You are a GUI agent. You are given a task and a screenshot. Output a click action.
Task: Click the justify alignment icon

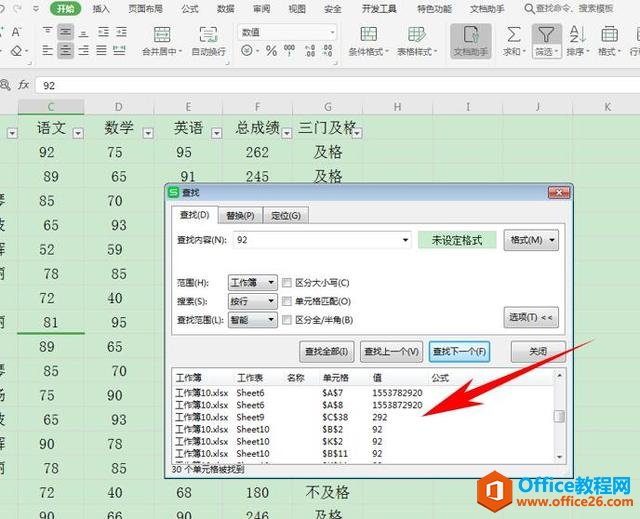[101, 51]
